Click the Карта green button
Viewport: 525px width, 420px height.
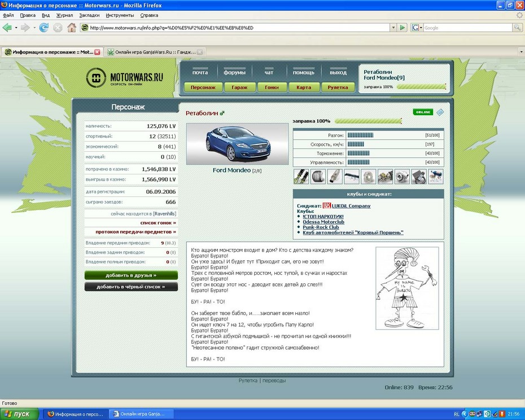tap(304, 88)
